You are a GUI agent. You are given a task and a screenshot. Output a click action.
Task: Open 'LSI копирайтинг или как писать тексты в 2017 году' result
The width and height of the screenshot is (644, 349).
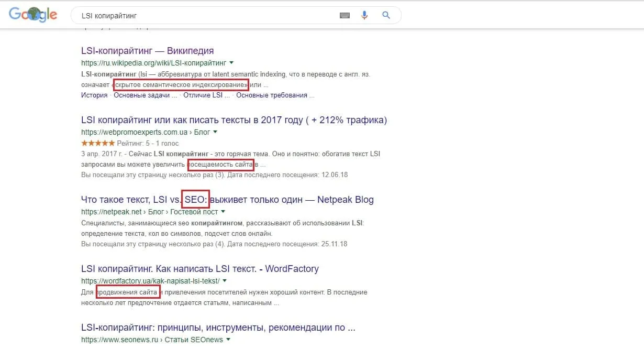pos(234,120)
